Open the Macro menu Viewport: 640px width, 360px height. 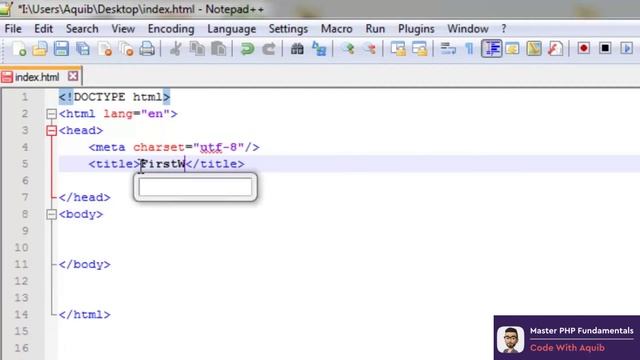click(336, 29)
